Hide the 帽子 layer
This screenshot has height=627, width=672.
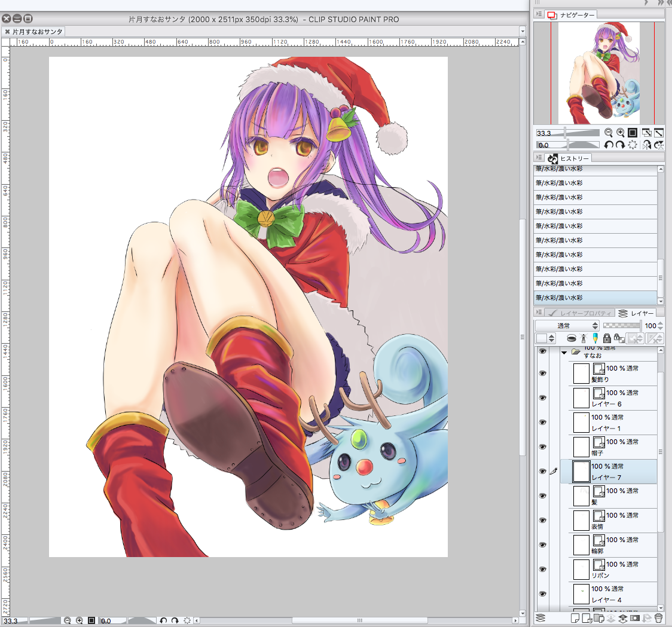tap(543, 446)
